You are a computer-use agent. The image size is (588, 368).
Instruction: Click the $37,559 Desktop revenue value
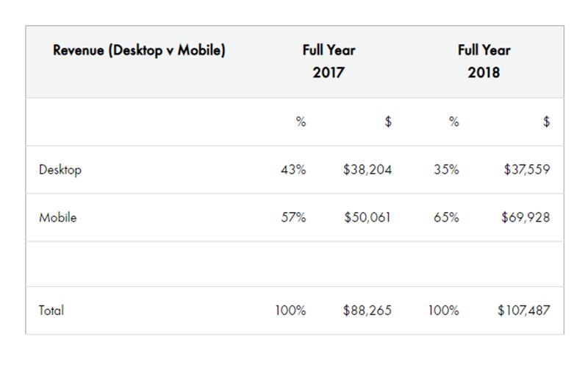526,170
